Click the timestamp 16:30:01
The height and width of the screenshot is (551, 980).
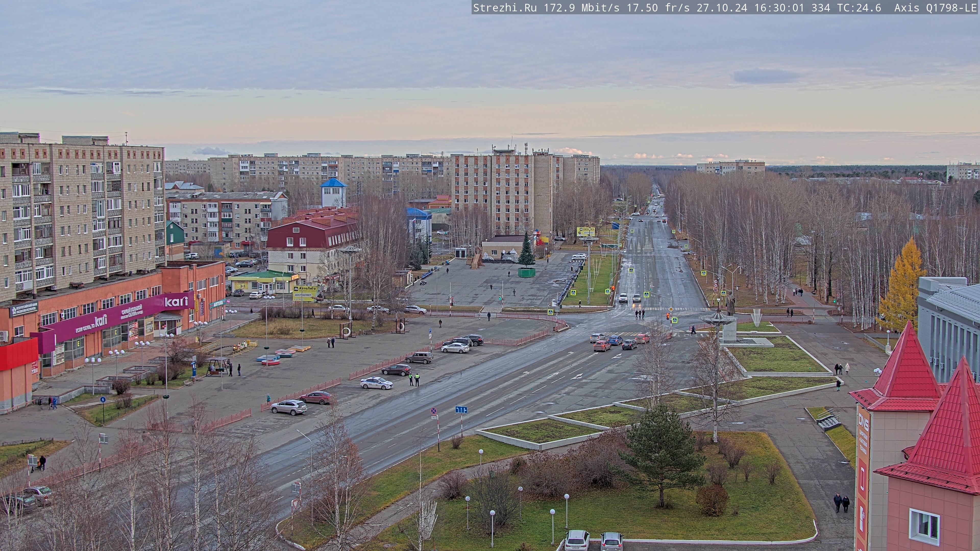pos(779,8)
